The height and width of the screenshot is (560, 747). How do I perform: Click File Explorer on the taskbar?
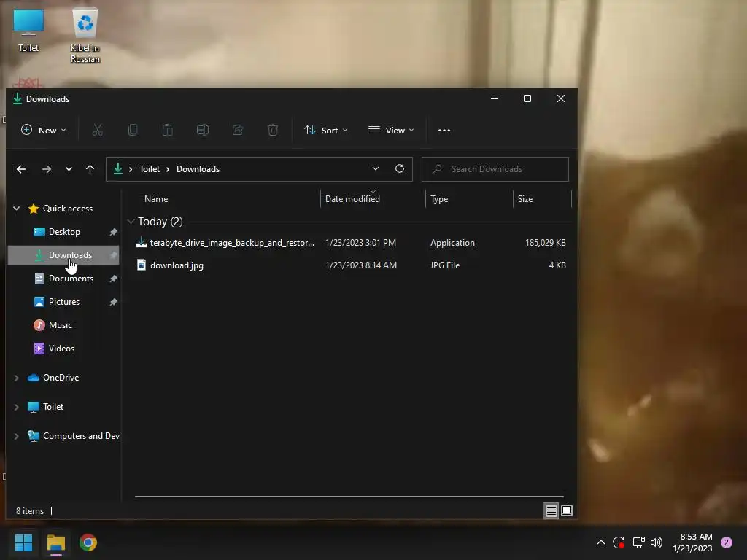pos(56,542)
